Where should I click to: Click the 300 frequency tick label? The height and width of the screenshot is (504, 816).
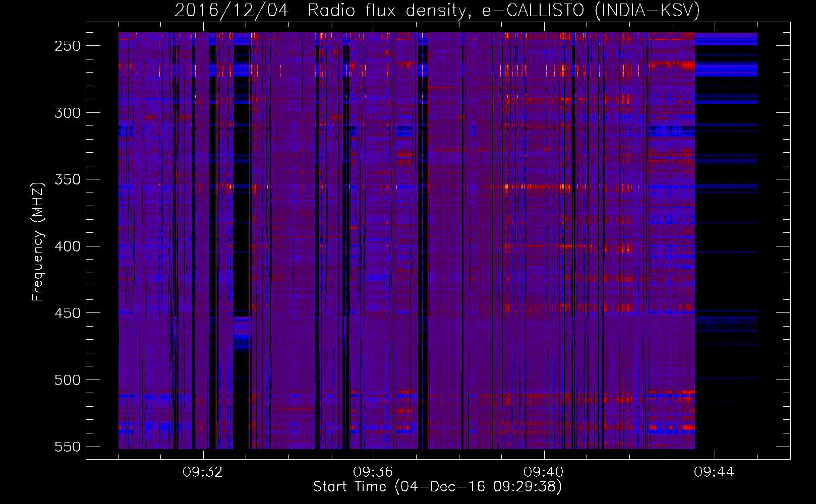tap(68, 113)
